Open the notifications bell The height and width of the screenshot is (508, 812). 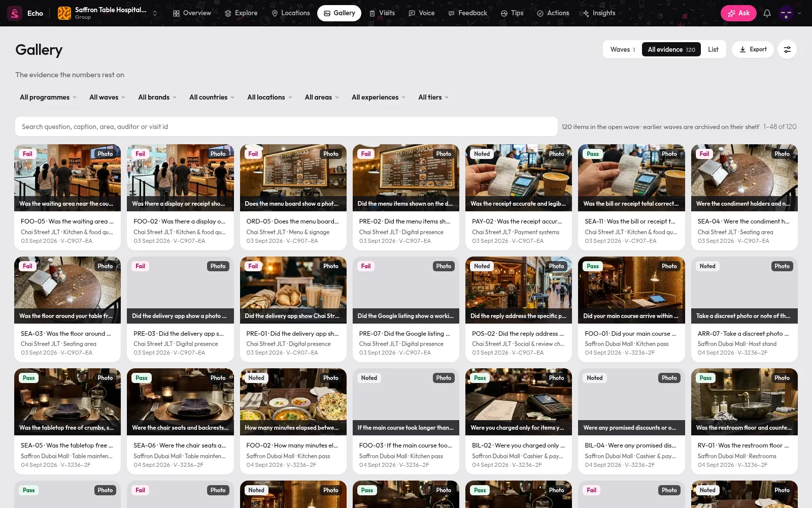coord(767,13)
